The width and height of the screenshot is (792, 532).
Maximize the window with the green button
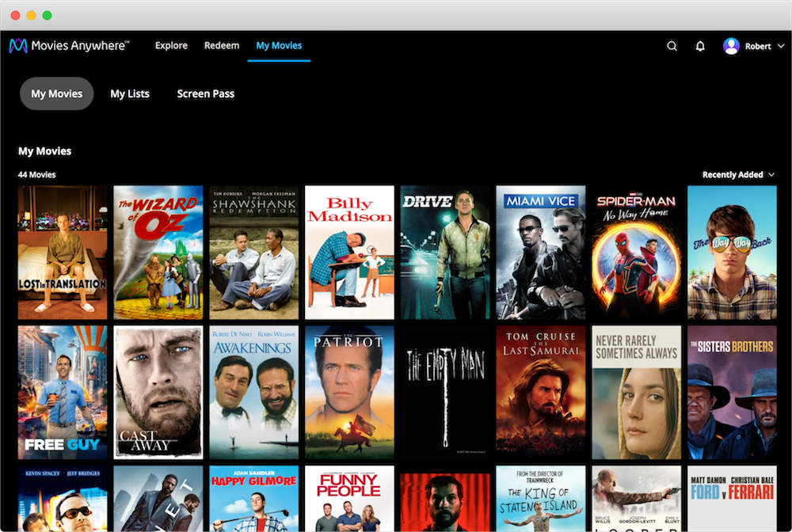point(47,15)
